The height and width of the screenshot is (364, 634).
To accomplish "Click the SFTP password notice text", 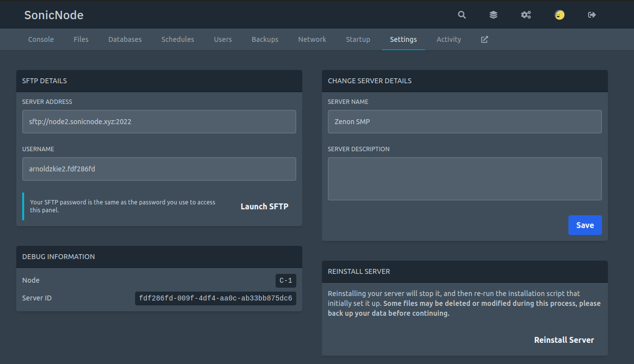I will (x=123, y=206).
